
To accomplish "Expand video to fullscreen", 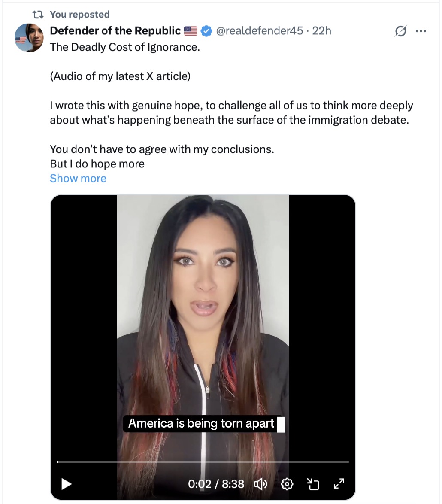I will 339,484.
